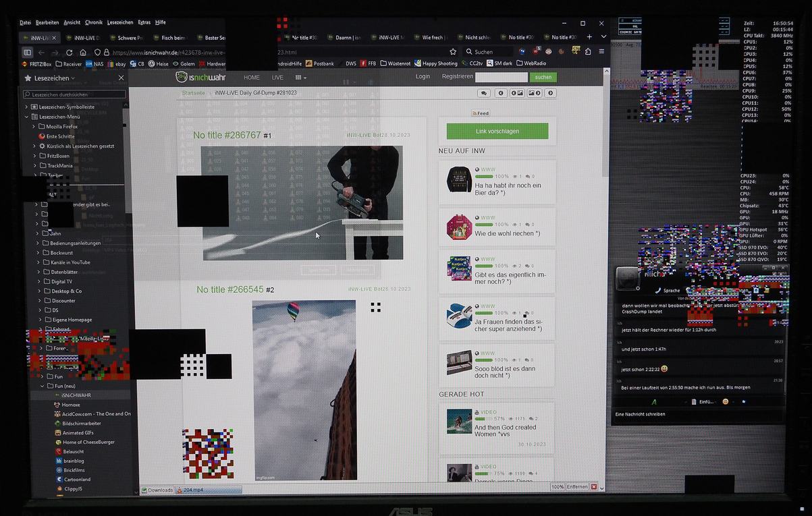List all tabs dropdown arrow
Viewport: 812px width, 516px height.
[603, 37]
